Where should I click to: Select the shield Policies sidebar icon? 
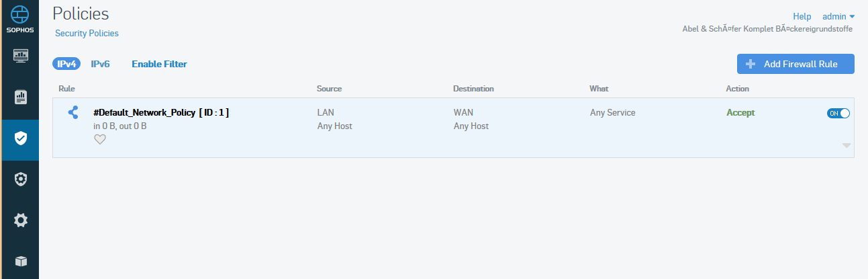pos(20,138)
